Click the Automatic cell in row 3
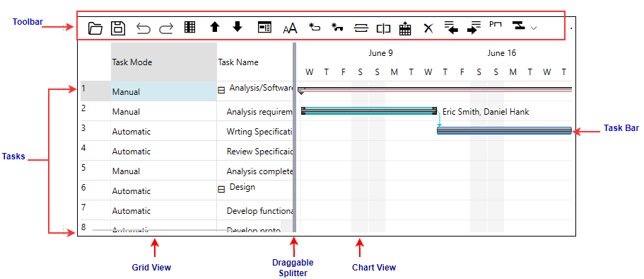This screenshot has height=279, width=644. coord(164,131)
